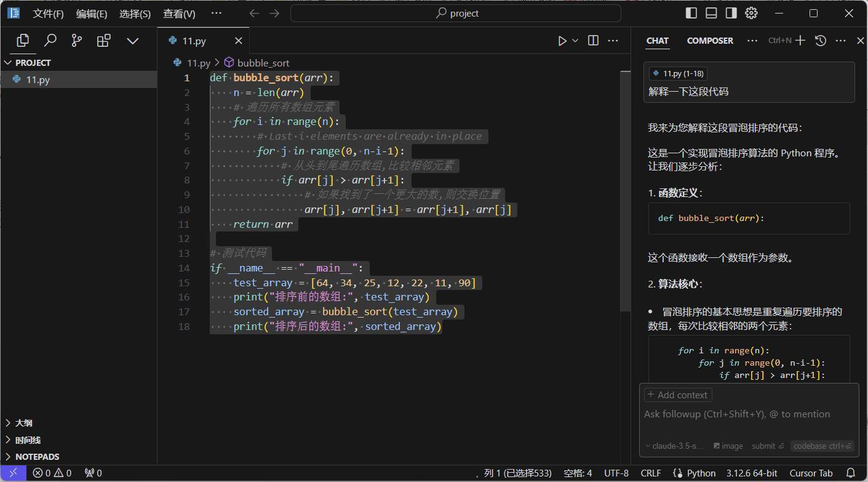Click the codebase submit button
This screenshot has width=868, height=482.
point(822,446)
